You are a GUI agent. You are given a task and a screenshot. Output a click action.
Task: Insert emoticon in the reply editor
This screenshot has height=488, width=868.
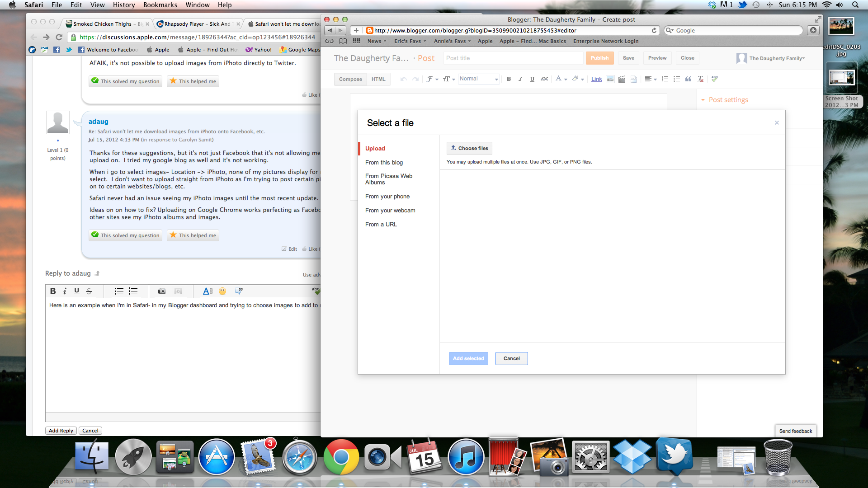click(222, 291)
